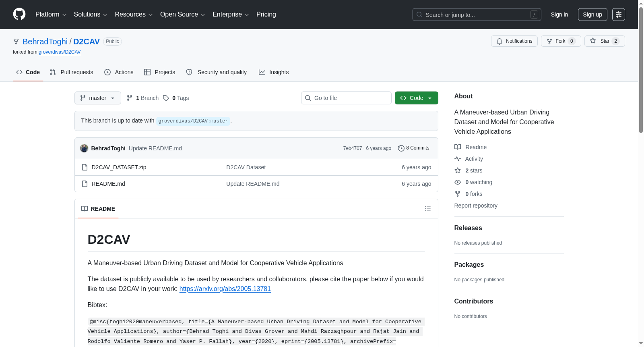Click the play icon on the Actions tab
Viewport: 644px width, 347px height.
click(107, 72)
